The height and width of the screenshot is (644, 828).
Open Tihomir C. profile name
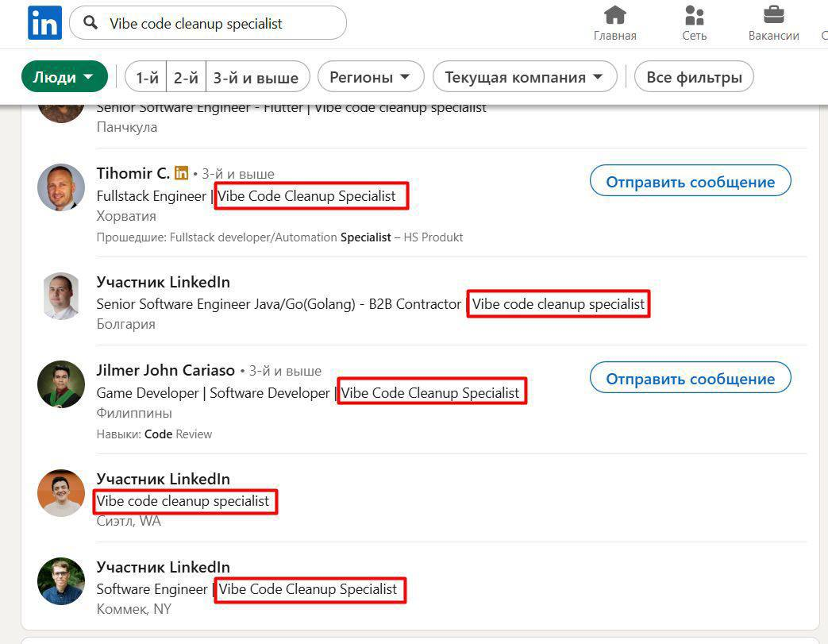click(x=133, y=173)
